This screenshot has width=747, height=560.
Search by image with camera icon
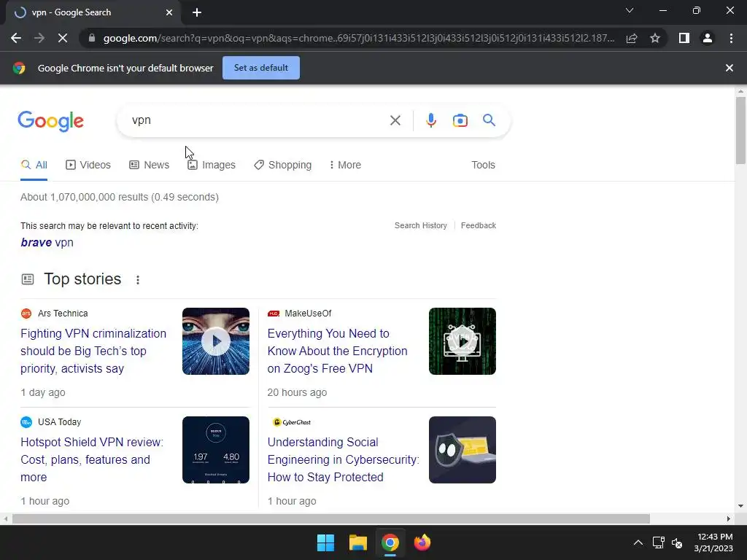(460, 120)
